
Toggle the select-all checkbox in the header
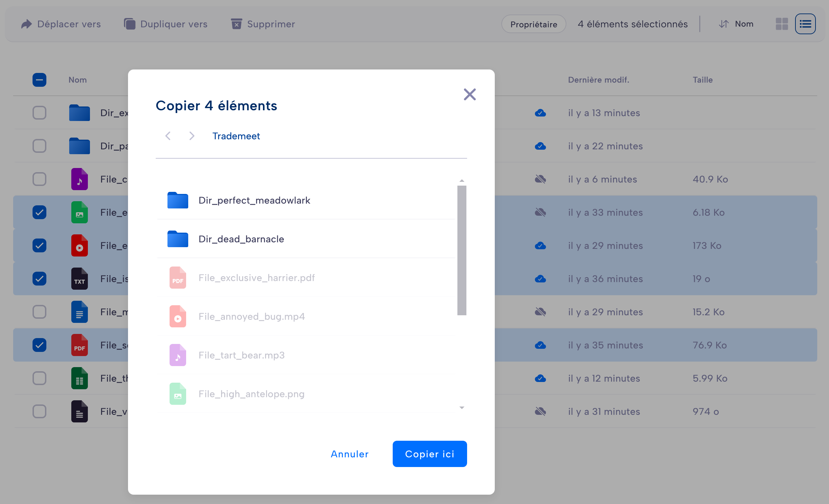(x=39, y=80)
